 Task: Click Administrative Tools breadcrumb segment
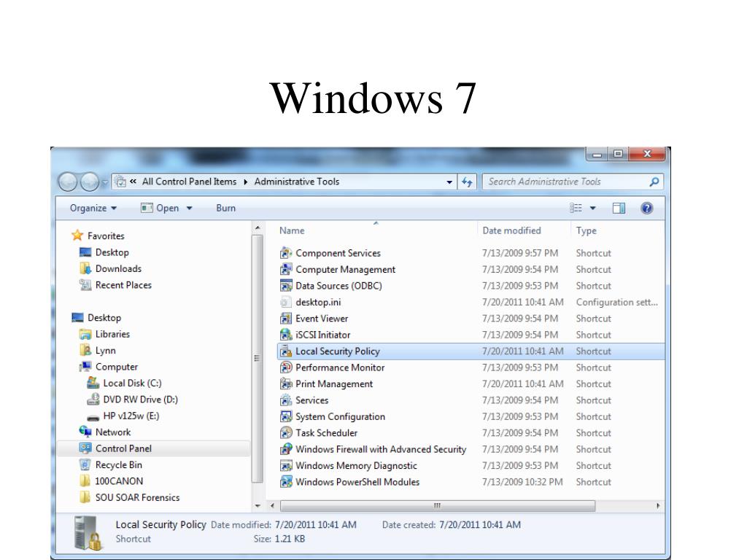pos(297,182)
